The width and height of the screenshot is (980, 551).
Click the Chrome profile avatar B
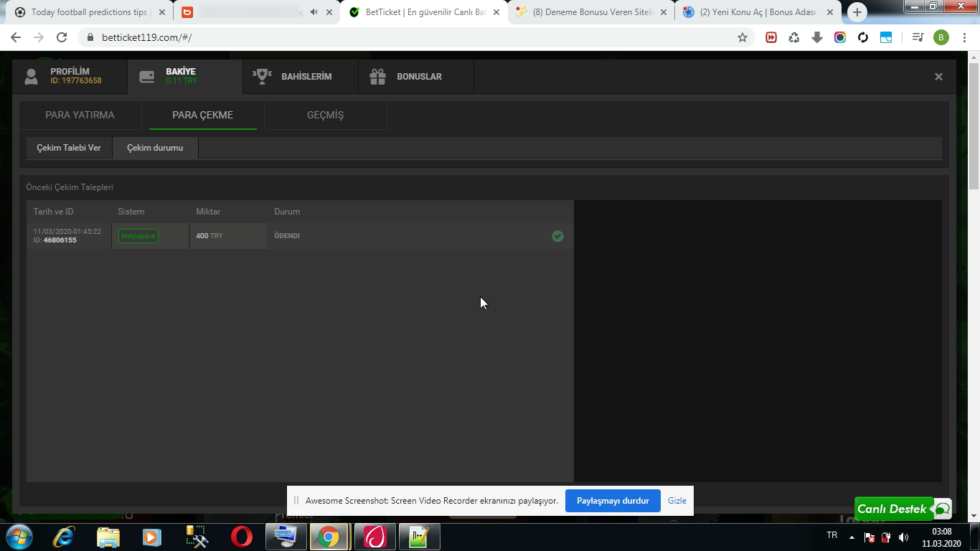[941, 37]
